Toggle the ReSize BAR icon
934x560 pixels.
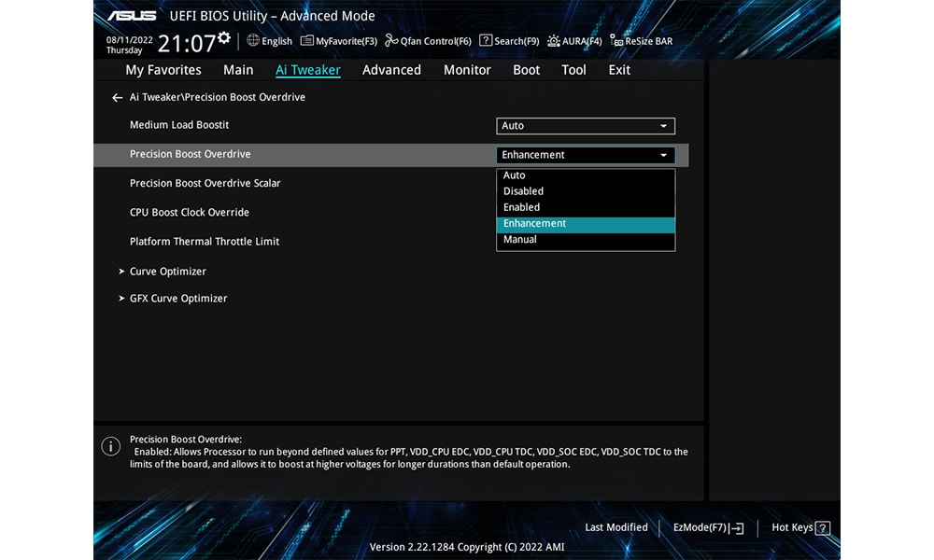[616, 40]
